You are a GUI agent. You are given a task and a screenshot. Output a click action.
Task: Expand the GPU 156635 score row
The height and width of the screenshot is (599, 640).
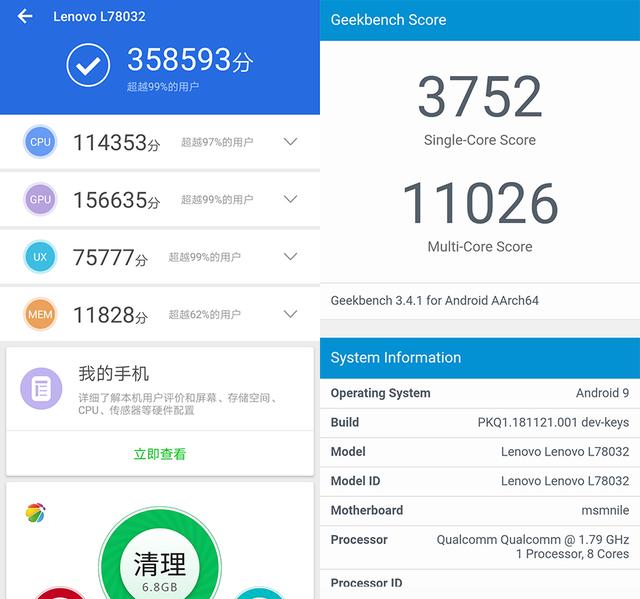(290, 199)
